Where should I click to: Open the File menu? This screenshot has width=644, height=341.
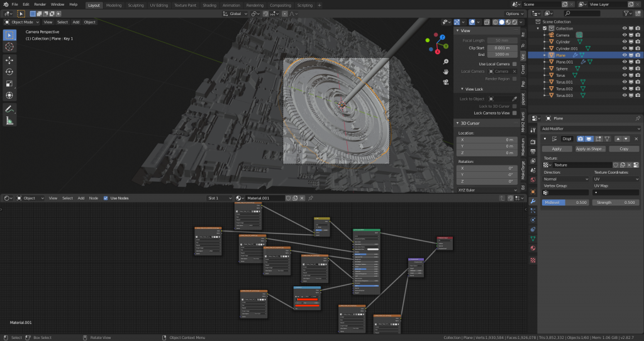pyautogui.click(x=15, y=4)
